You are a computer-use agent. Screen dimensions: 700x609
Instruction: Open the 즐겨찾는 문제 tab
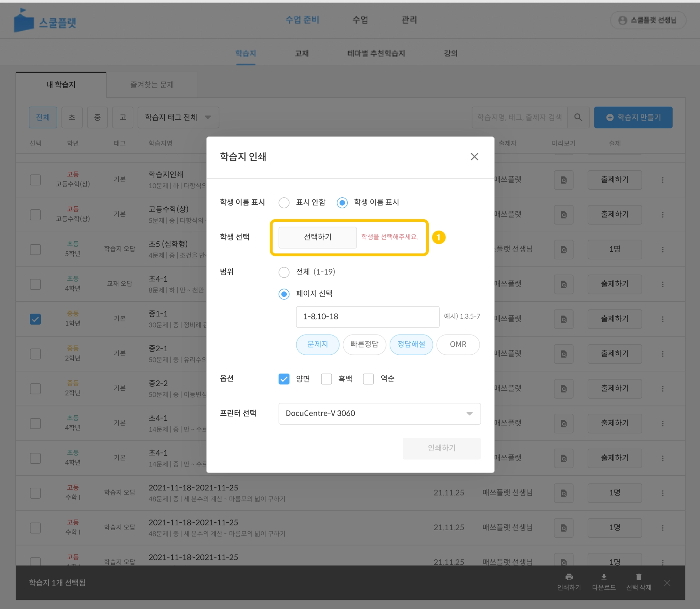point(152,85)
